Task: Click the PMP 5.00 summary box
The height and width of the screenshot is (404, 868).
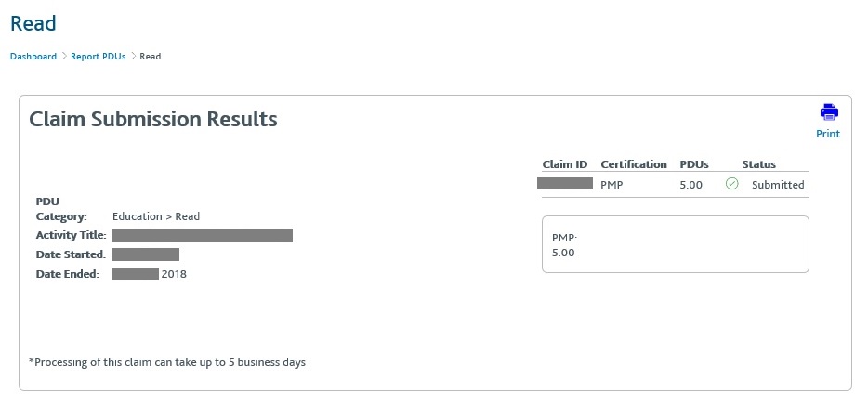Action: tap(676, 244)
